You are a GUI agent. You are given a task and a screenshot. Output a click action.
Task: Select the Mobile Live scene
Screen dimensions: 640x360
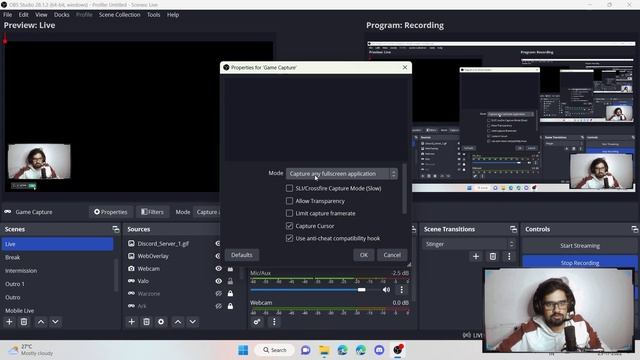(58, 310)
